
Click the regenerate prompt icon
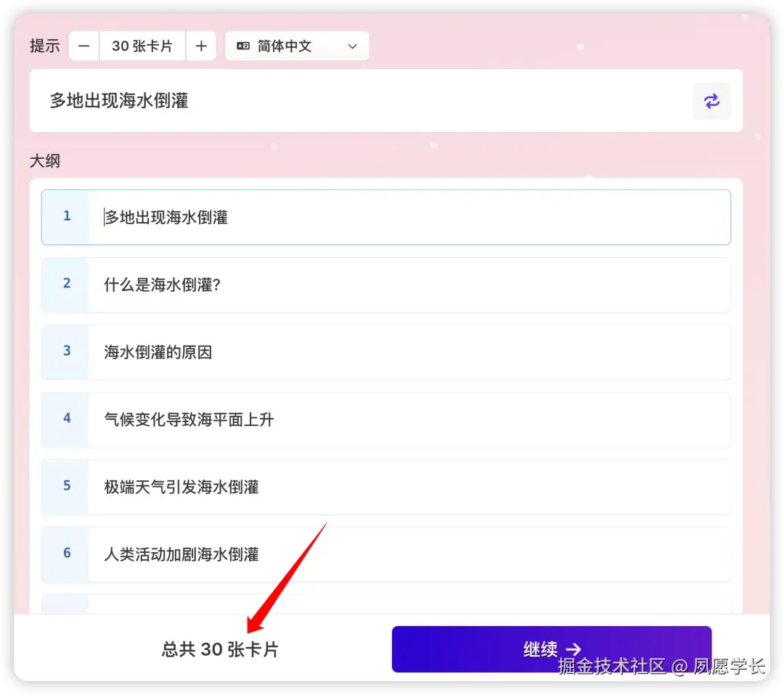coord(711,101)
